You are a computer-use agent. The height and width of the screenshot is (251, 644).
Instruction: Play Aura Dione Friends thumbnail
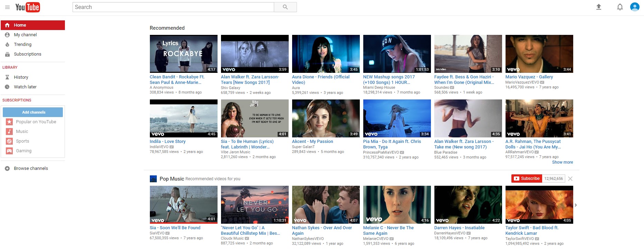pos(326,54)
